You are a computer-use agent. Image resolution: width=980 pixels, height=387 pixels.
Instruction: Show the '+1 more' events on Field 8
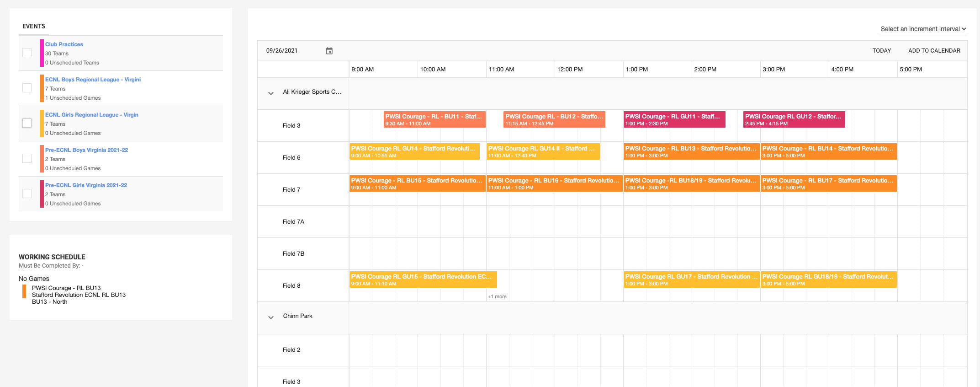click(497, 296)
